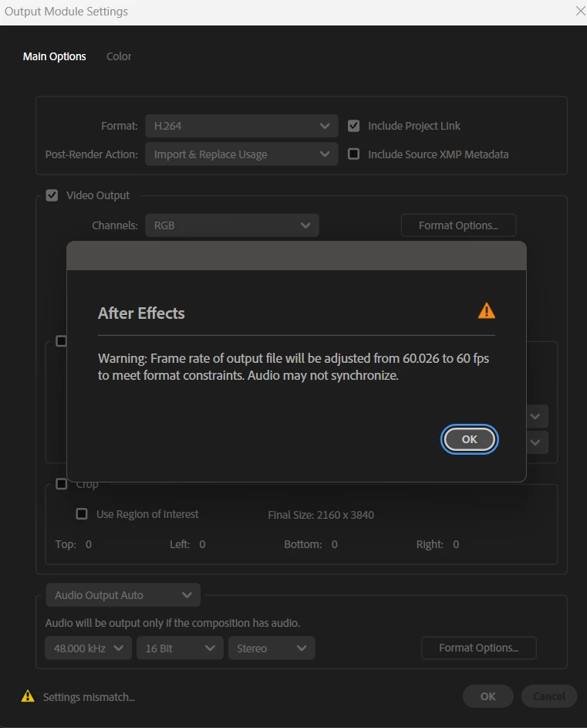
Task: Click the Bottom crop value 0
Action: pyautogui.click(x=335, y=544)
